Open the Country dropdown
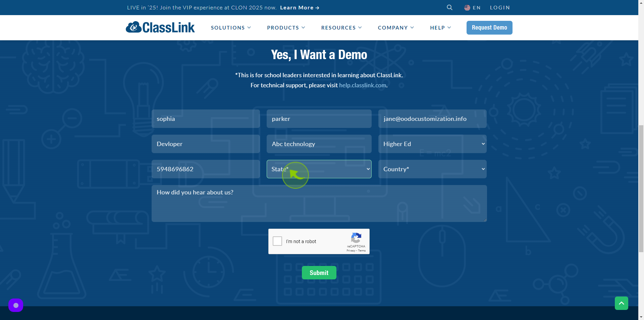This screenshot has height=320, width=644. (432, 169)
